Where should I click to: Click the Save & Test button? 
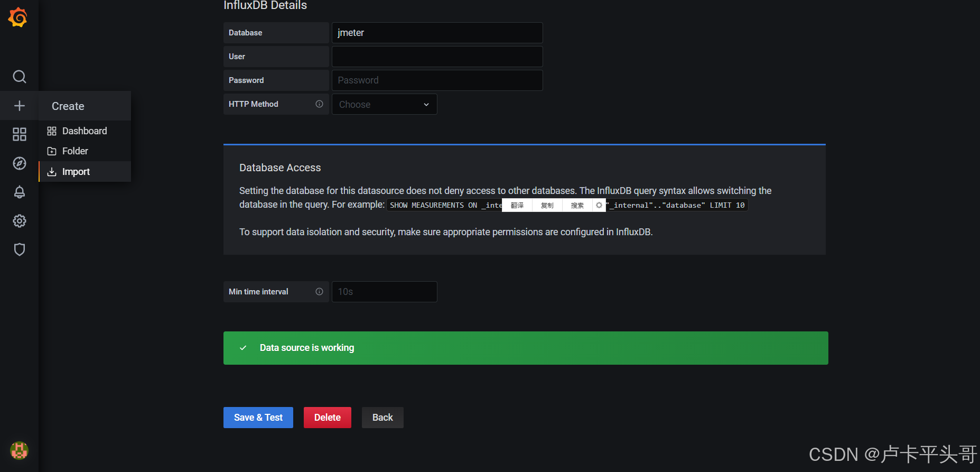258,418
